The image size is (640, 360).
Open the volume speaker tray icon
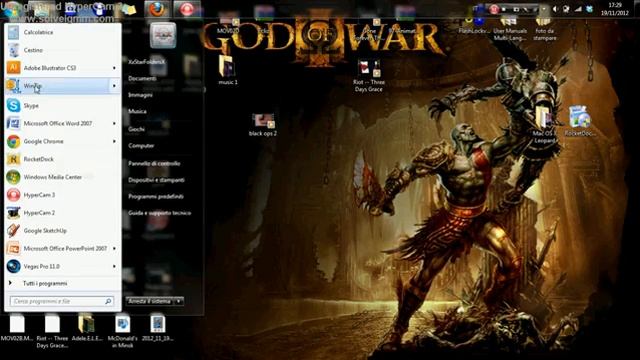click(x=555, y=9)
